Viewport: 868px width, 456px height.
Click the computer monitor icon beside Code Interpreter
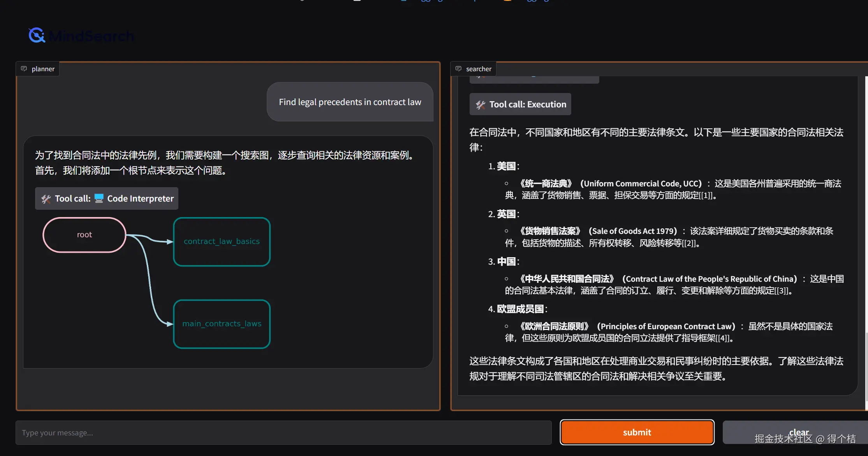coord(99,198)
